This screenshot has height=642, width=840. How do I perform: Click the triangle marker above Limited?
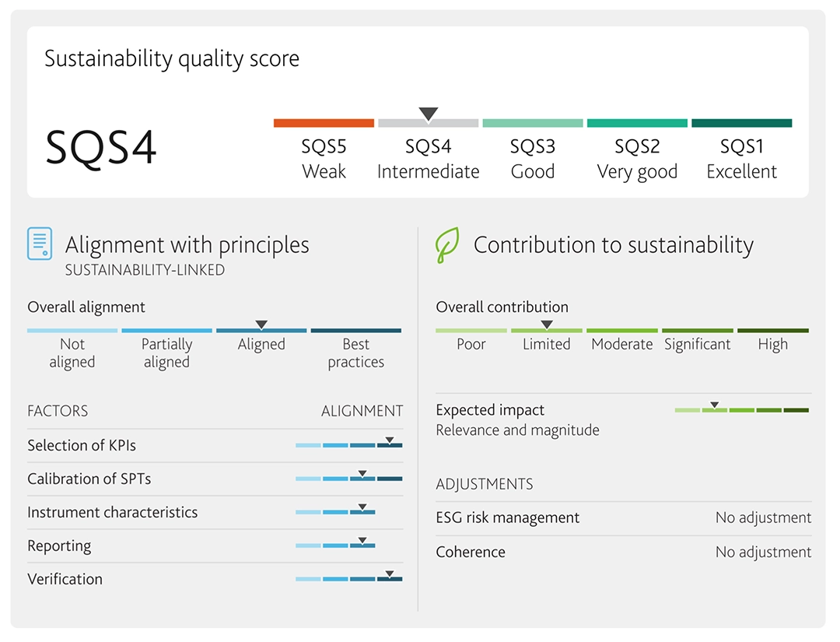(x=547, y=325)
